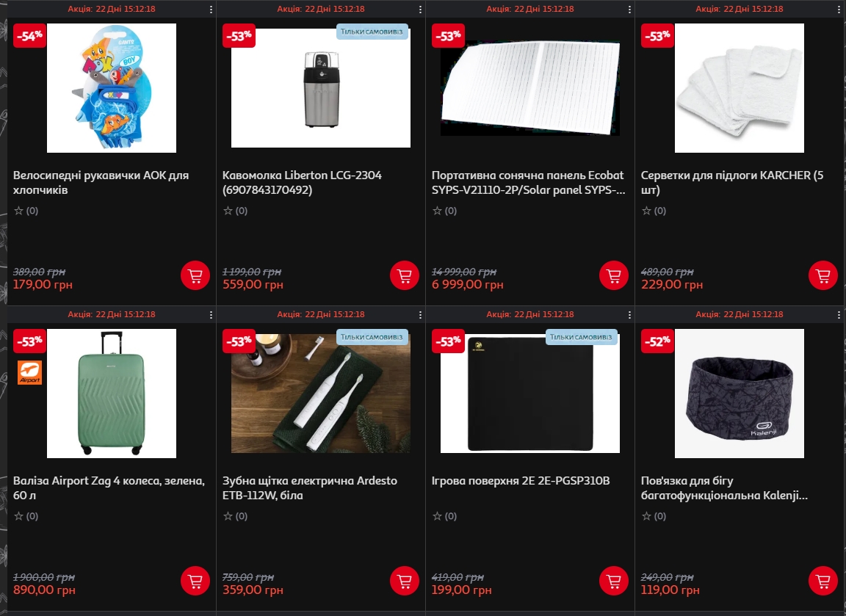Click the Airport brand logo badge
The image size is (846, 616).
click(x=29, y=372)
